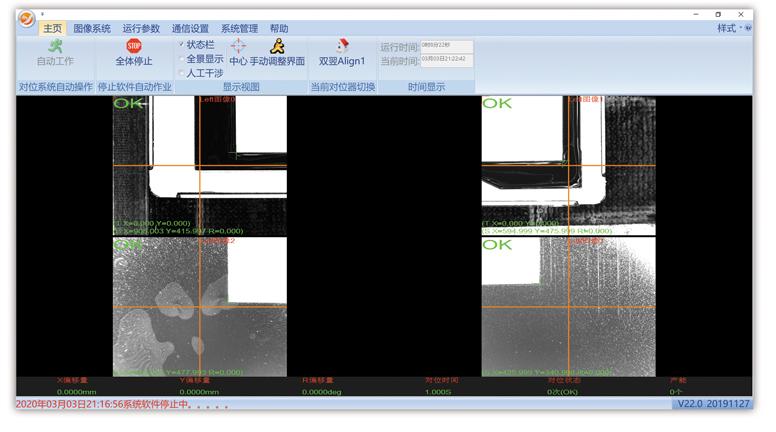
Task: Enable the 人工干涉 option
Action: (181, 73)
